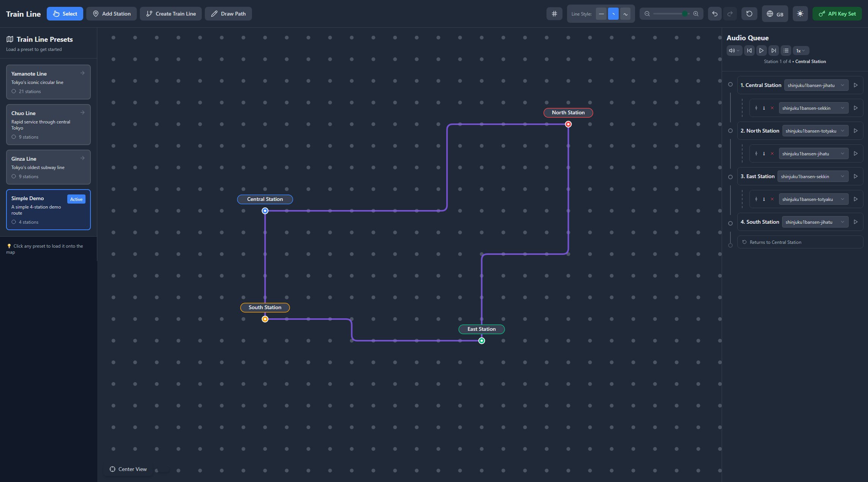The image size is (868, 482).
Task: Click the zoom slider handle
Action: tap(684, 14)
